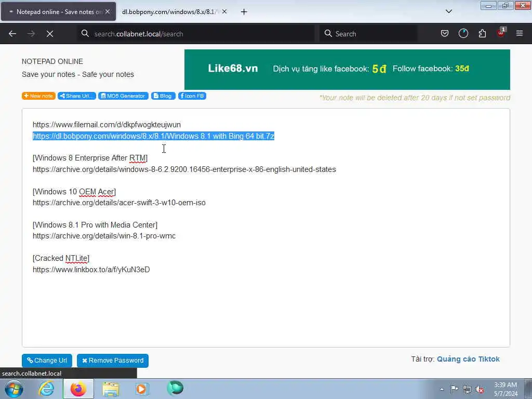Close the dl.bobpony.com tab

pos(224,11)
